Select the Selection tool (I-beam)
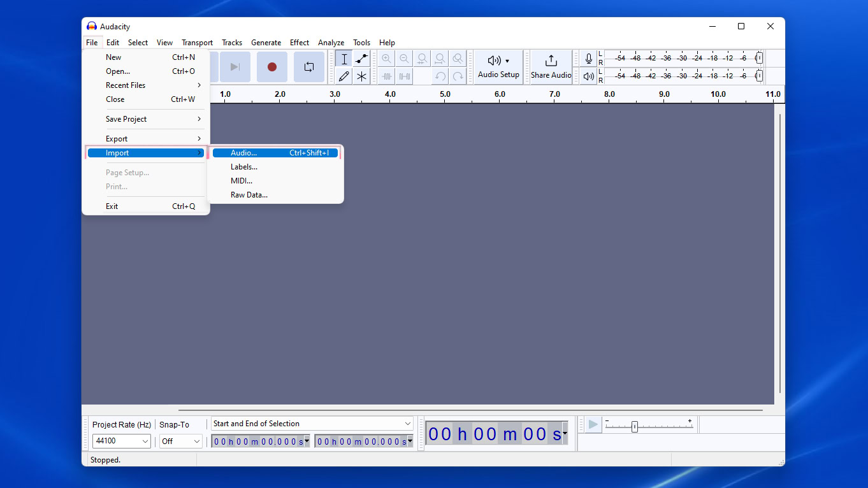Screen dimensions: 868x488 (344, 59)
